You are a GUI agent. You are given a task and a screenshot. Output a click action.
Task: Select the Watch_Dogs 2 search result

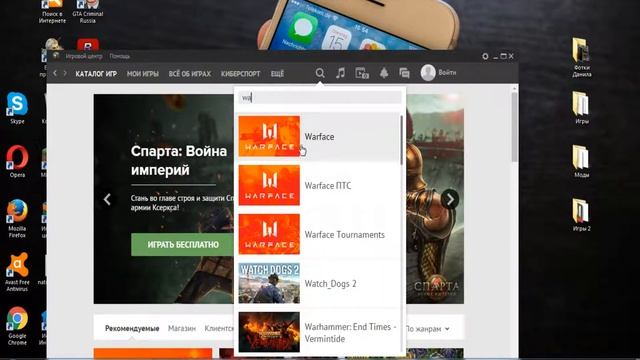click(x=318, y=283)
